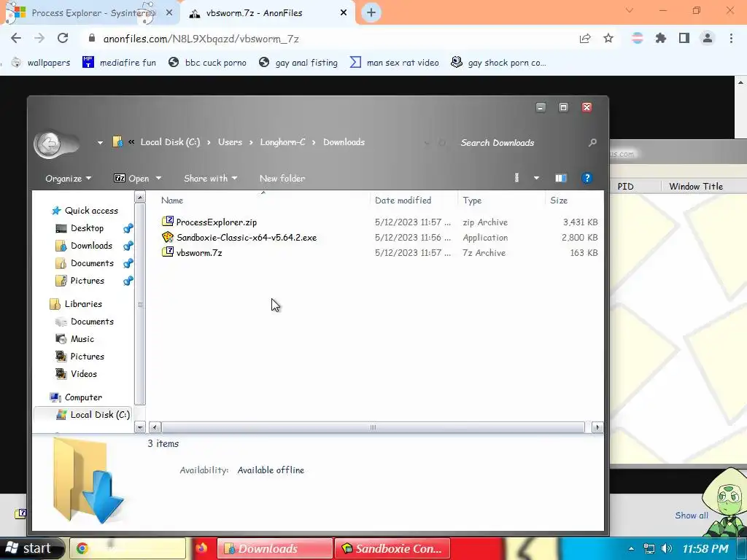The image size is (747, 560).
Task: Toggle Chrome side panel icon
Action: pyautogui.click(x=684, y=38)
